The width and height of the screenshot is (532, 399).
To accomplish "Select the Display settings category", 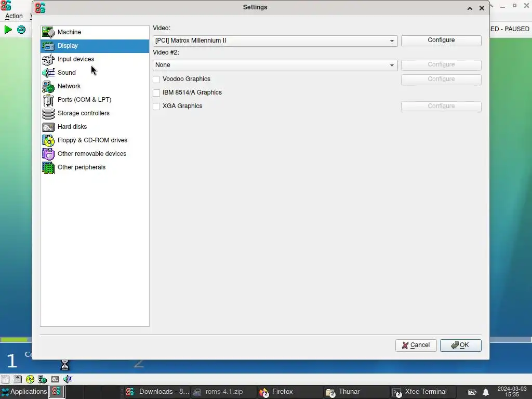I will click(x=95, y=46).
